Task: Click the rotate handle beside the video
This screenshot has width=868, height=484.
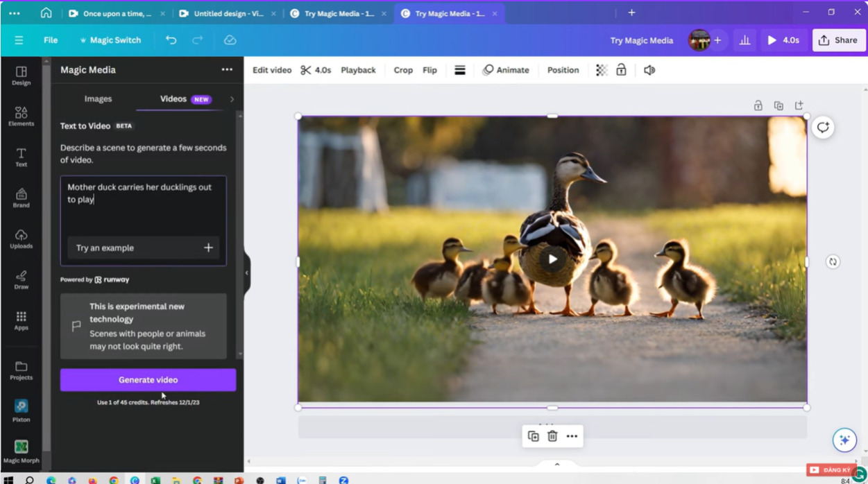Action: pos(833,261)
